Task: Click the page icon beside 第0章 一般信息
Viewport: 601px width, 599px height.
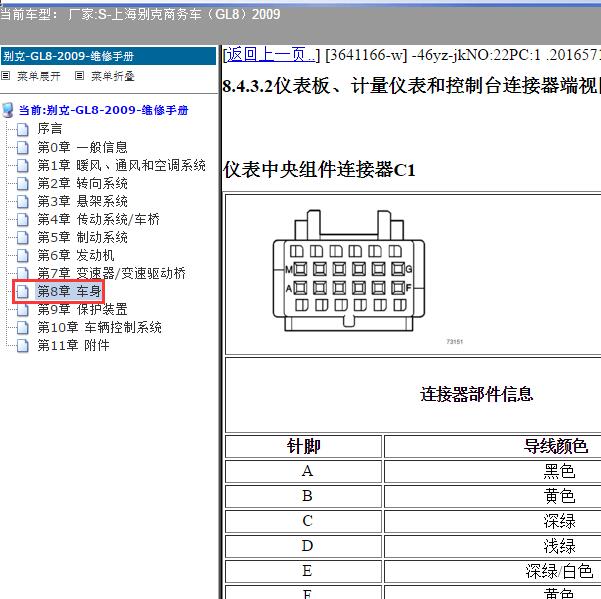Action: point(23,148)
